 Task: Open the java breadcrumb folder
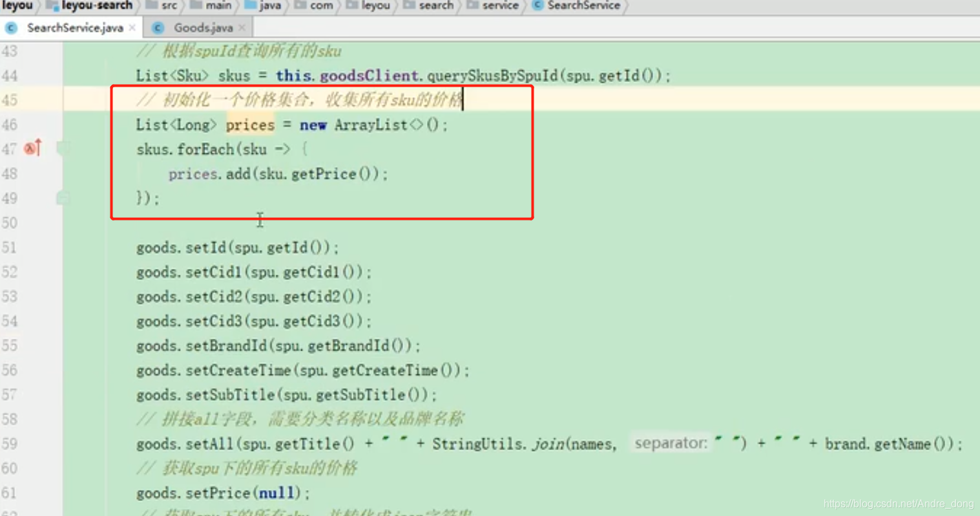[270, 6]
